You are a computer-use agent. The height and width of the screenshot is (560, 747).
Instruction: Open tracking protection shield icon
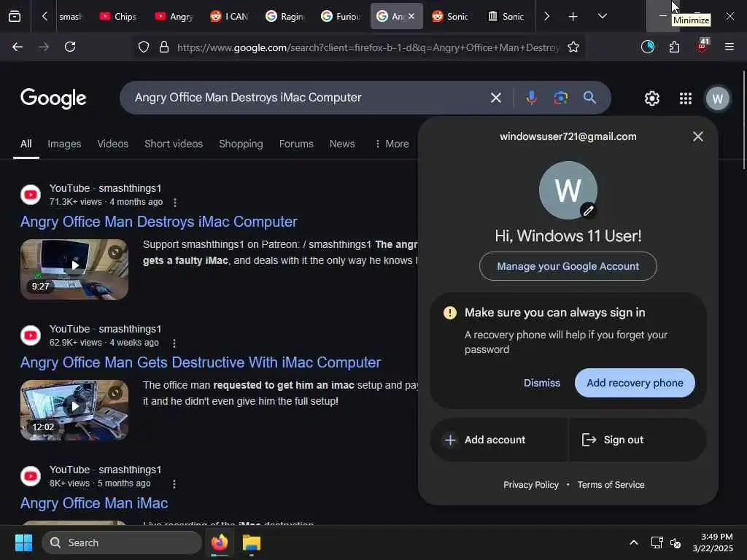(144, 47)
